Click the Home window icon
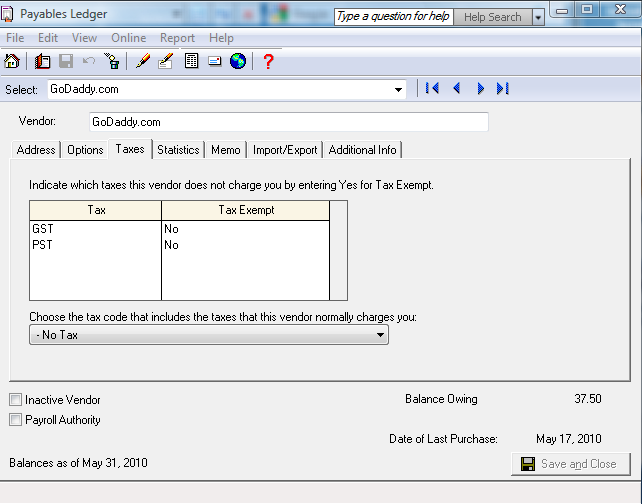The image size is (642, 504). coord(11,61)
